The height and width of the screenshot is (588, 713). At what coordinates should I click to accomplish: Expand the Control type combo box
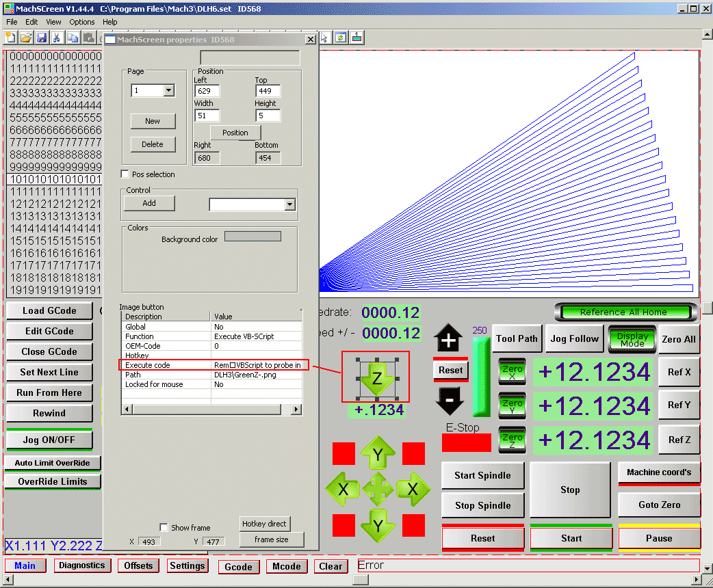pyautogui.click(x=289, y=204)
